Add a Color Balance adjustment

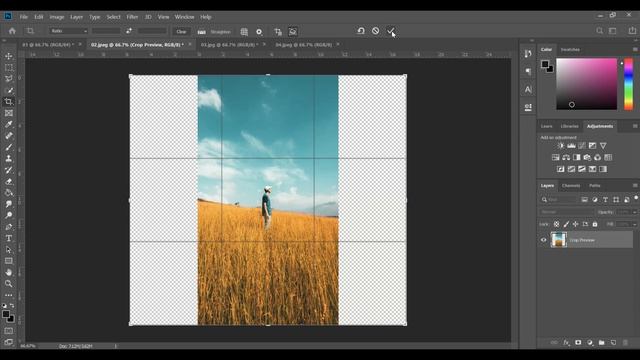coord(566,158)
